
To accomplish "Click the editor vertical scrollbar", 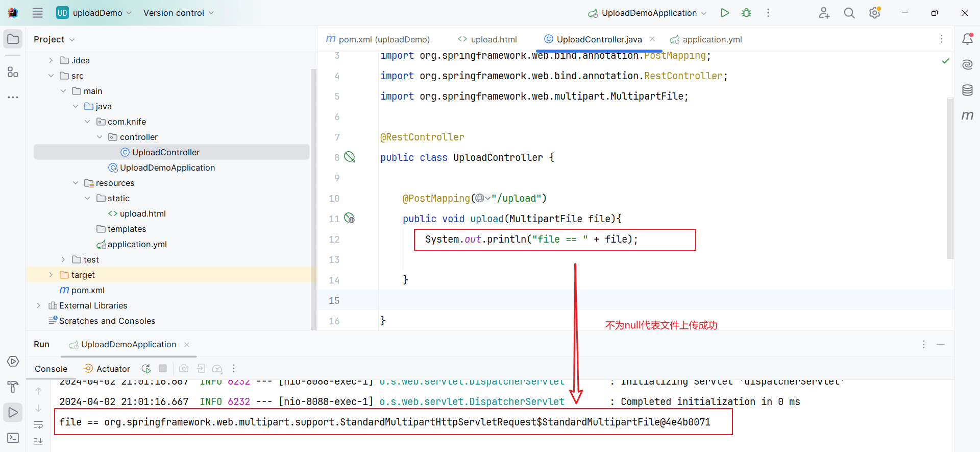I will click(x=950, y=179).
